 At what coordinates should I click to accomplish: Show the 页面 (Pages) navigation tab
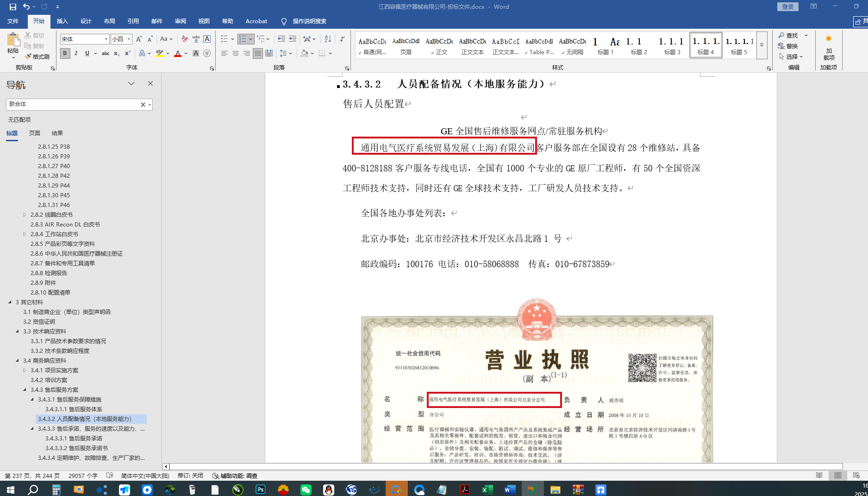click(x=35, y=133)
